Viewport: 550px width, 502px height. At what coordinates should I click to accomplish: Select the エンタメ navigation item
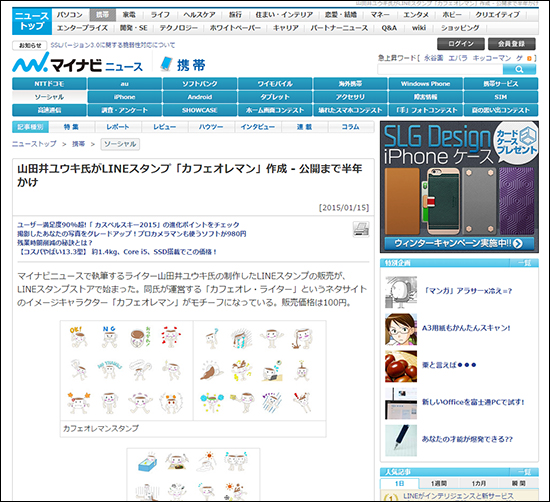click(x=416, y=15)
